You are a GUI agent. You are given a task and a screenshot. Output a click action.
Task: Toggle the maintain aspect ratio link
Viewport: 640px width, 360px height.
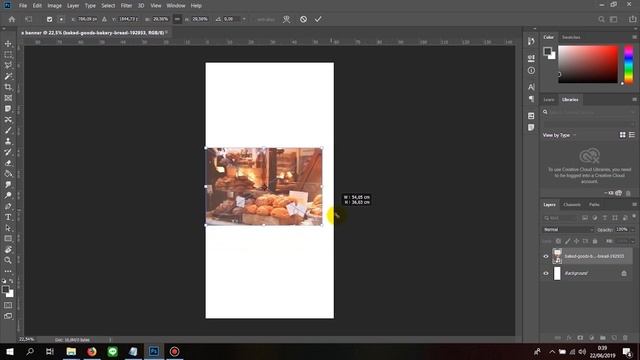[x=177, y=19]
